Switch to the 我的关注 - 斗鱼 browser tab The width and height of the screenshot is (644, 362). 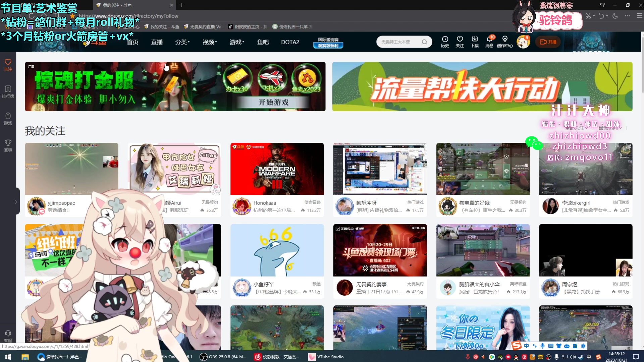pyautogui.click(x=134, y=5)
